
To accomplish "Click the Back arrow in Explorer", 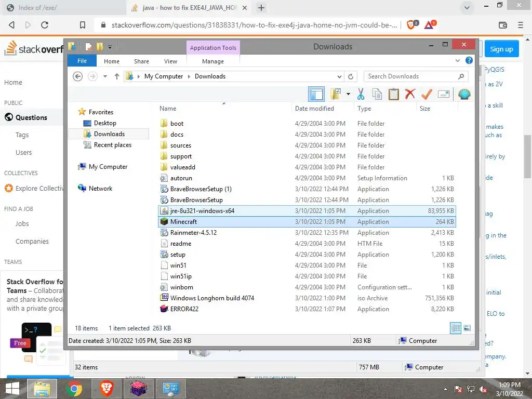I will [x=78, y=76].
